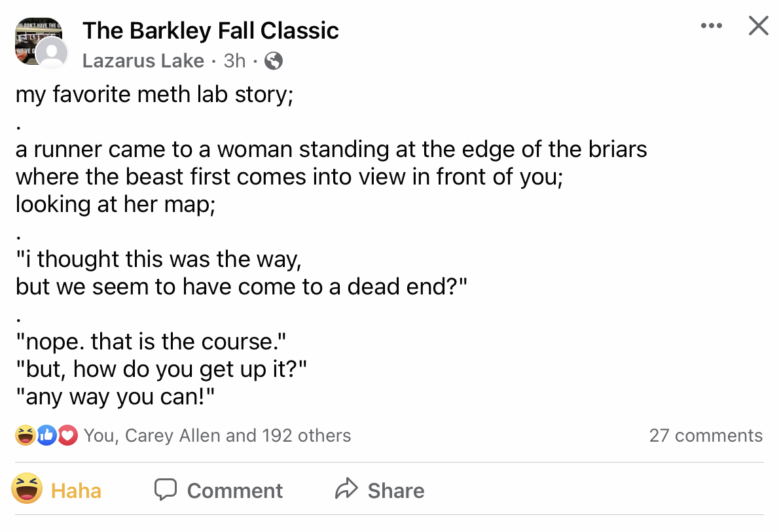The height and width of the screenshot is (532, 779).
Task: Click the speech bubble comment icon
Action: (x=166, y=490)
